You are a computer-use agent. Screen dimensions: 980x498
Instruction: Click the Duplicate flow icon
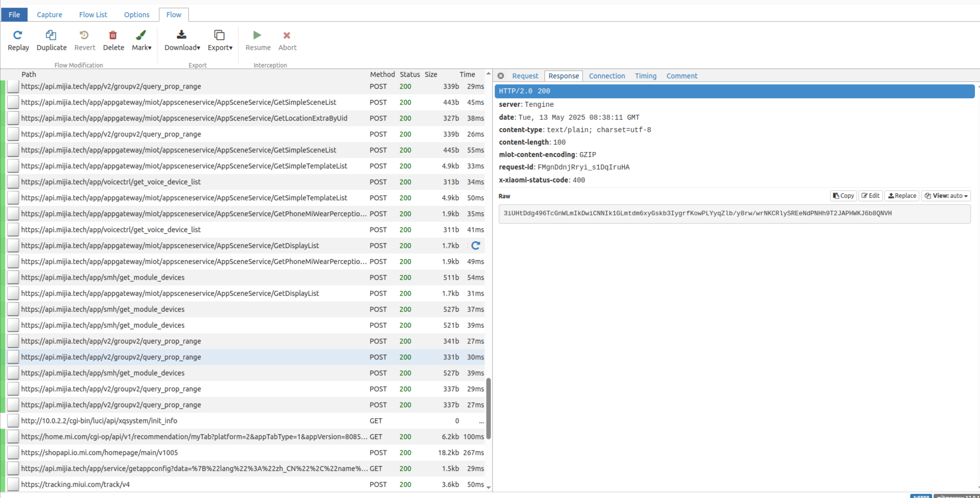(x=51, y=35)
